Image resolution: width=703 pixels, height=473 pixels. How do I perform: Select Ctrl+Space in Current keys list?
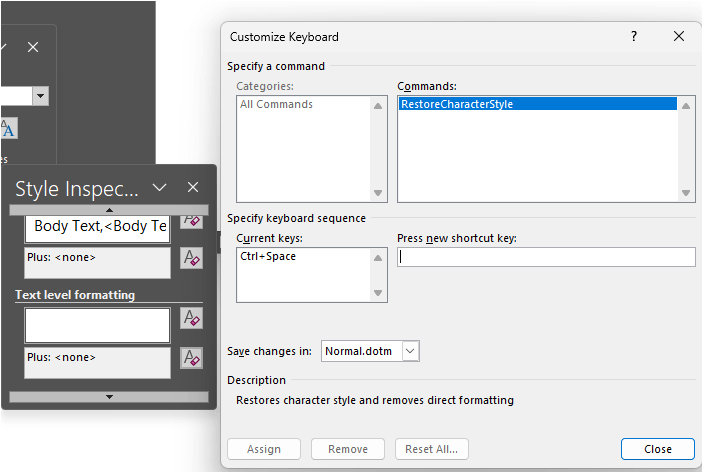268,256
